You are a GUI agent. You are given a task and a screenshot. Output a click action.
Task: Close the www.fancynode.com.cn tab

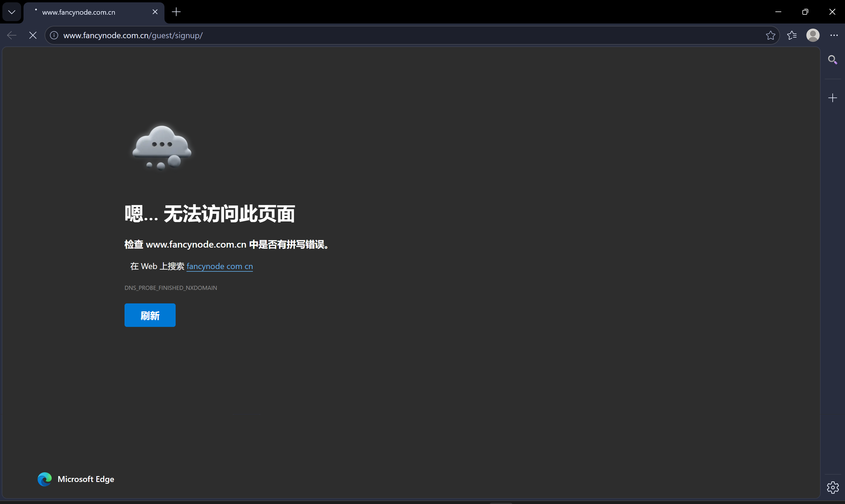coord(155,12)
